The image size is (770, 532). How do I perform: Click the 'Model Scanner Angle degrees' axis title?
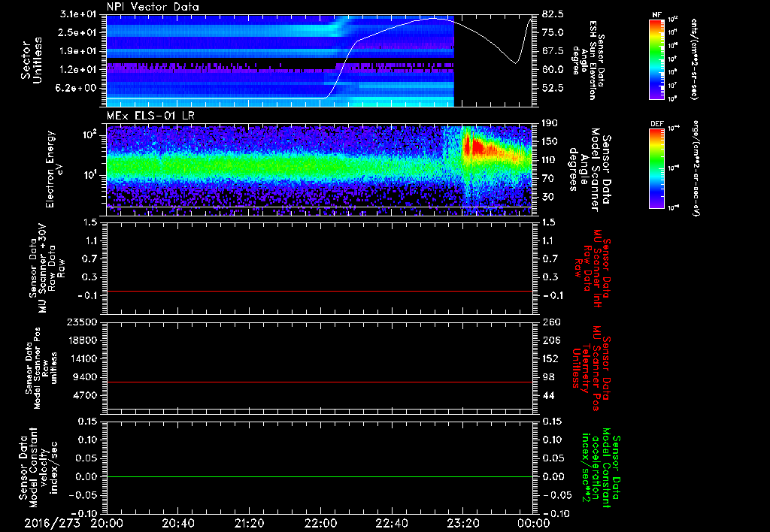pos(590,170)
